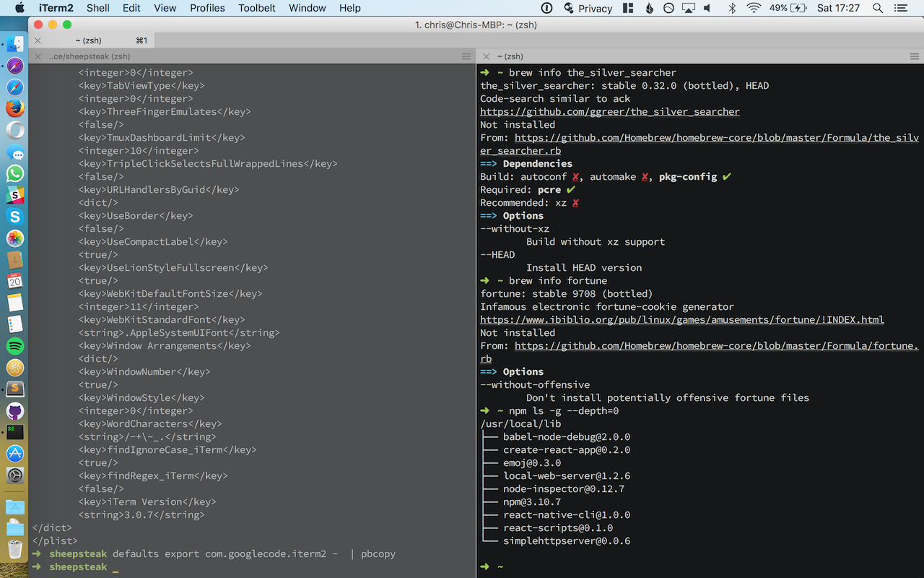Open the Wi-Fi status menu
Image resolution: width=924 pixels, height=578 pixels.
tap(754, 8)
